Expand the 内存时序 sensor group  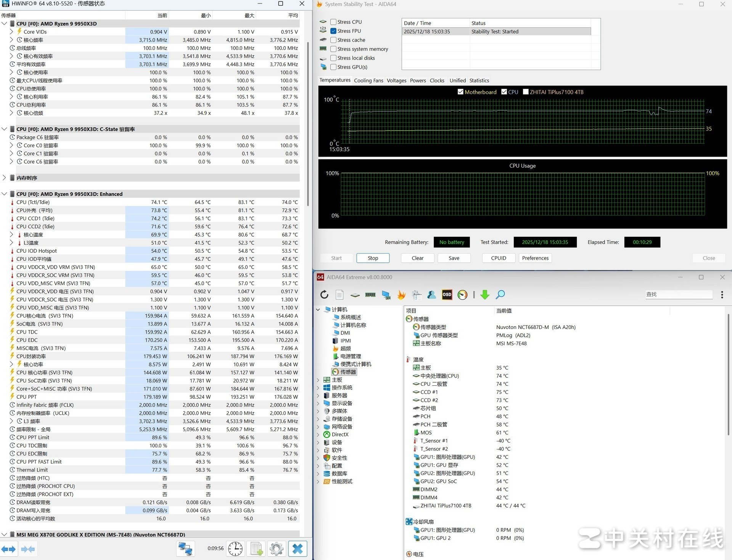pos(4,178)
